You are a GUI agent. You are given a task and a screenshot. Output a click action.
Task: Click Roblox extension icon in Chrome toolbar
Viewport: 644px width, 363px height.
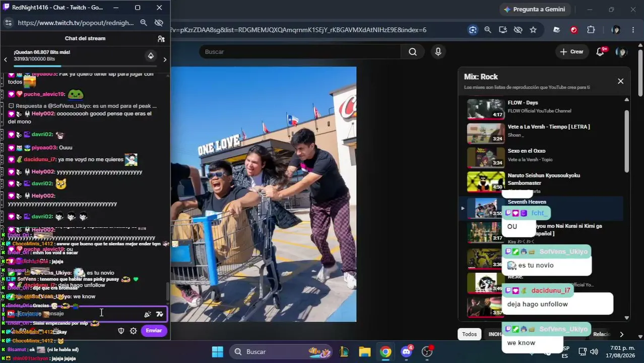557,30
